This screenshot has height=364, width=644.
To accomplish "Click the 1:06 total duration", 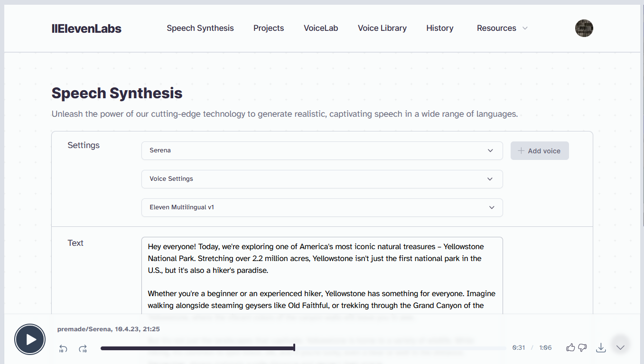I will tap(545, 347).
